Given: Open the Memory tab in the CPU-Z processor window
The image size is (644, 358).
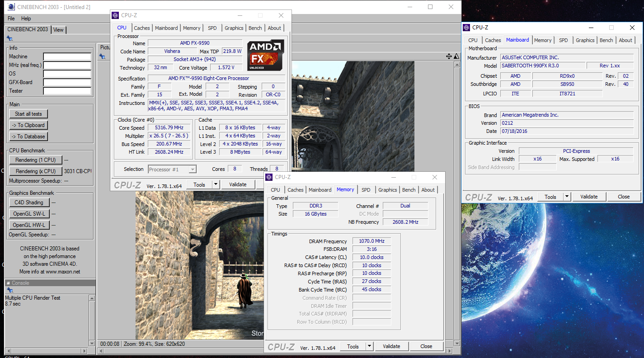Looking at the screenshot, I should [192, 28].
